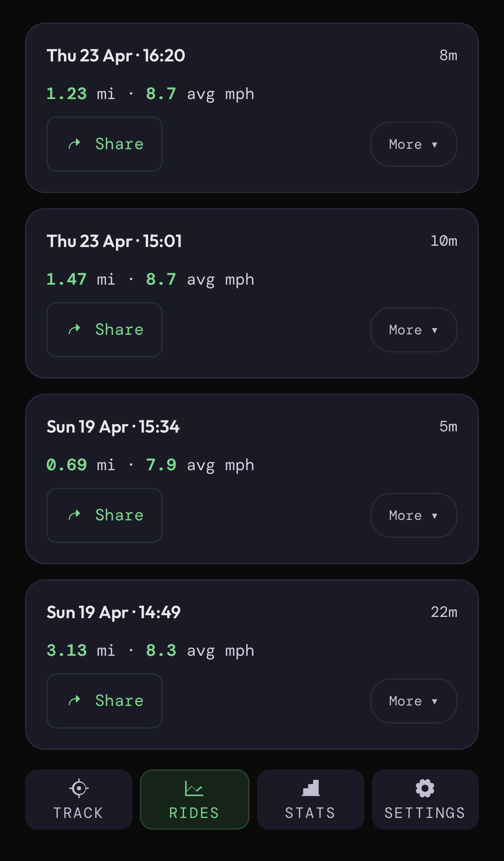Switch to the TRACK tab
Viewport: 504px width, 861px height.
click(x=79, y=813)
